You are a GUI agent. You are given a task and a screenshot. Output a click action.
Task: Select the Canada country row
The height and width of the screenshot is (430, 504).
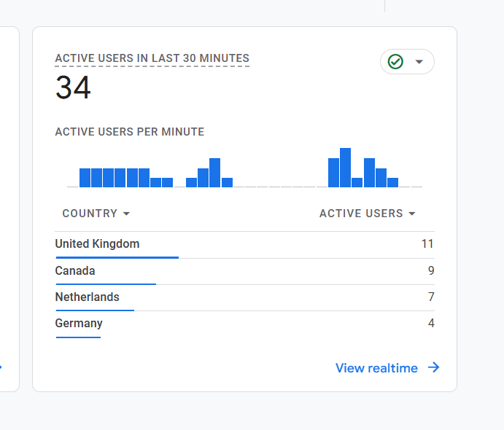[244, 271]
